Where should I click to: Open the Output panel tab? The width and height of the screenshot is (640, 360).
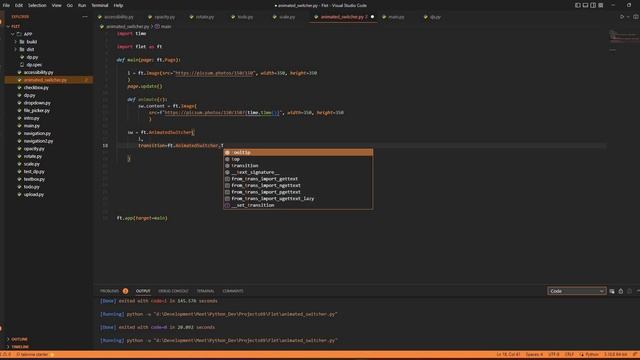point(143,291)
